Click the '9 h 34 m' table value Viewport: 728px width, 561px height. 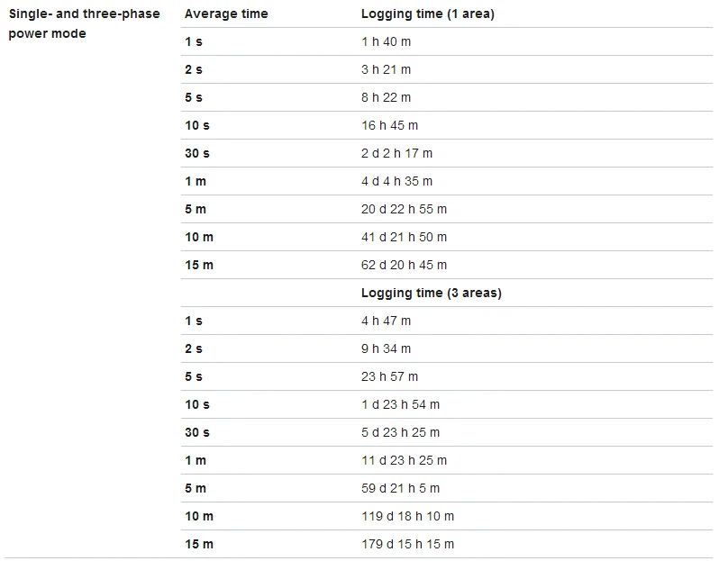pyautogui.click(x=386, y=348)
